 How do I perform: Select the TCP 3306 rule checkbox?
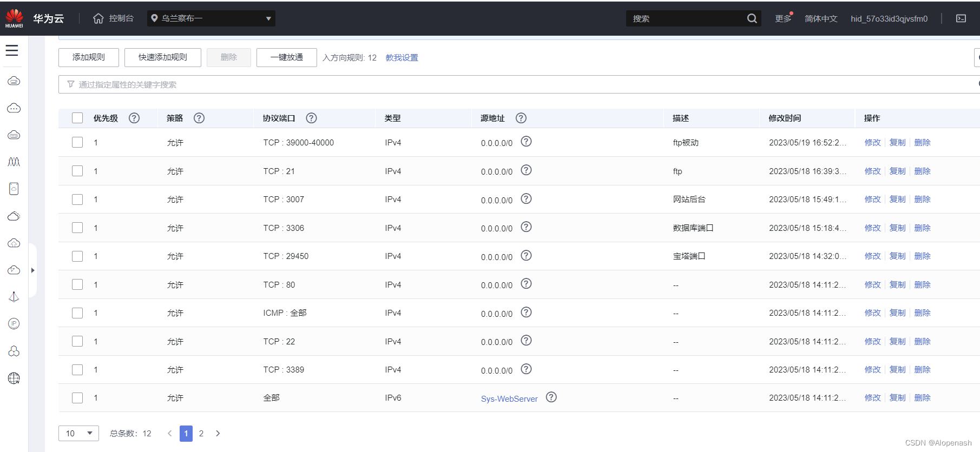point(77,228)
